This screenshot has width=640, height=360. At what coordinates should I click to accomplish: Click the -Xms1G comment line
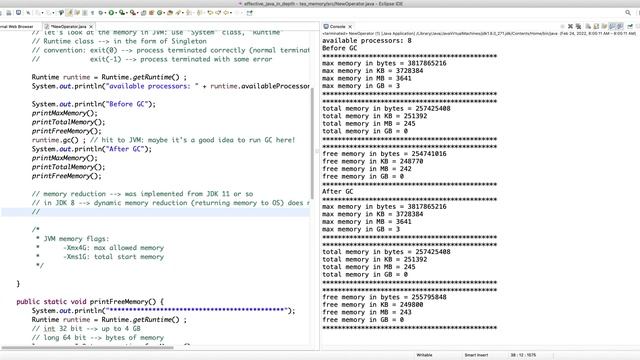pyautogui.click(x=100, y=257)
